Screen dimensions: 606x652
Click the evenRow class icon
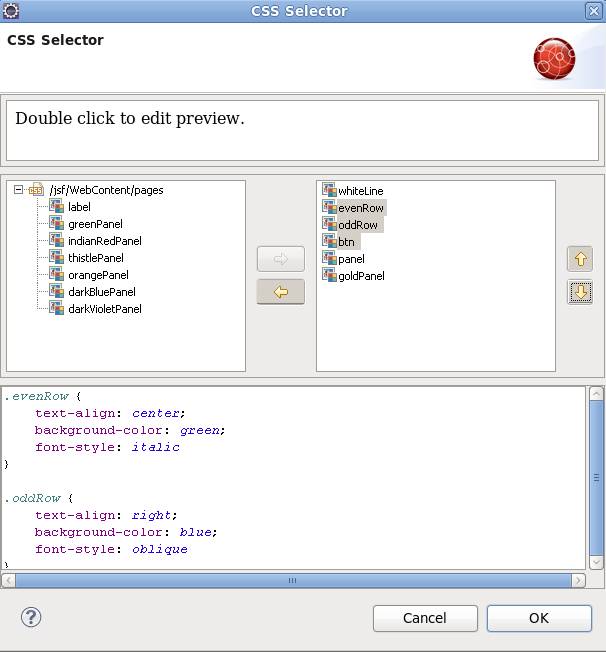(329, 207)
